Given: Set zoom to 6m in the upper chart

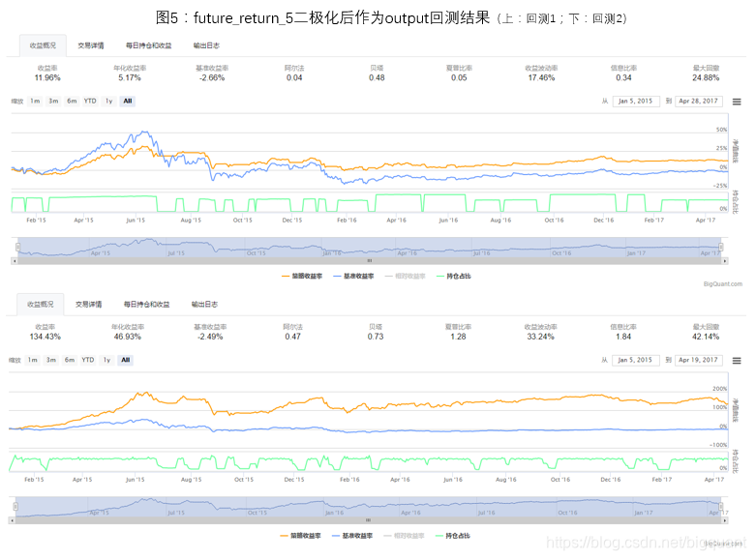Looking at the screenshot, I should 72,101.
